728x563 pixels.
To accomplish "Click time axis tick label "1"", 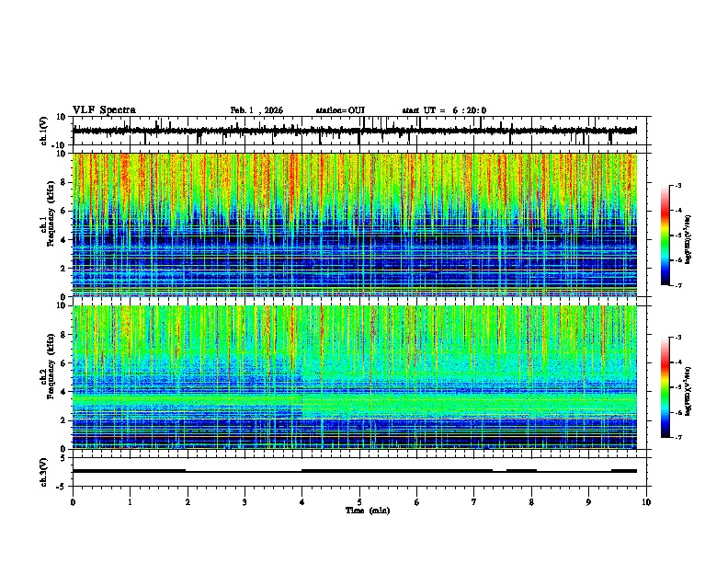I will click(x=130, y=502).
